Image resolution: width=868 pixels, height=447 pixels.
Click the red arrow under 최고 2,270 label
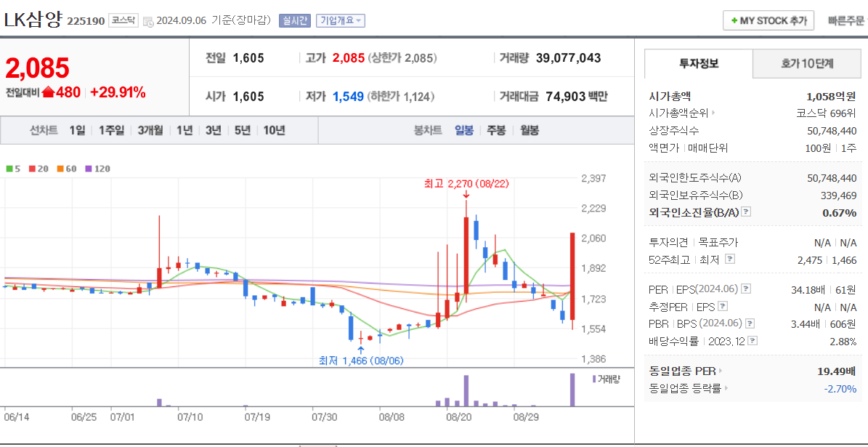pyautogui.click(x=466, y=194)
